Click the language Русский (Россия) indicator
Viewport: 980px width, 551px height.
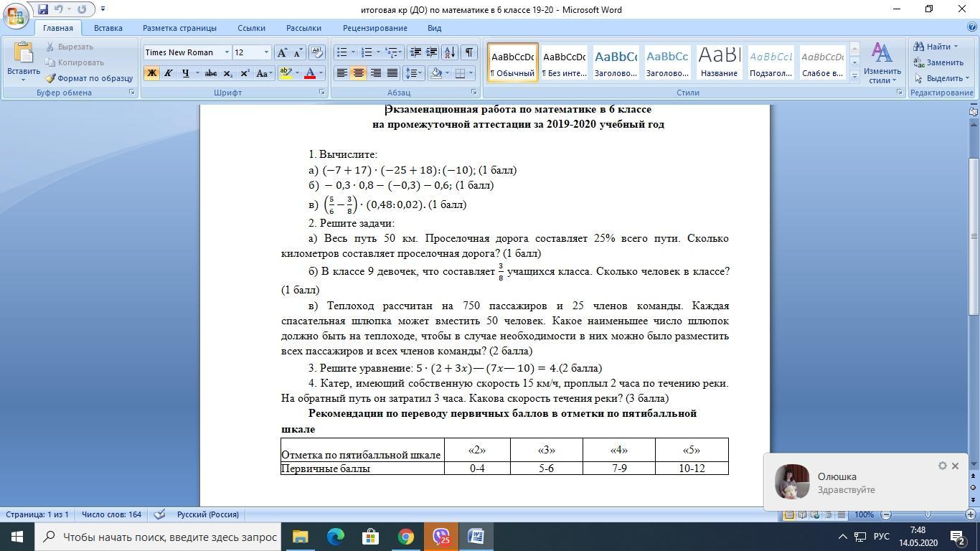[x=208, y=514]
